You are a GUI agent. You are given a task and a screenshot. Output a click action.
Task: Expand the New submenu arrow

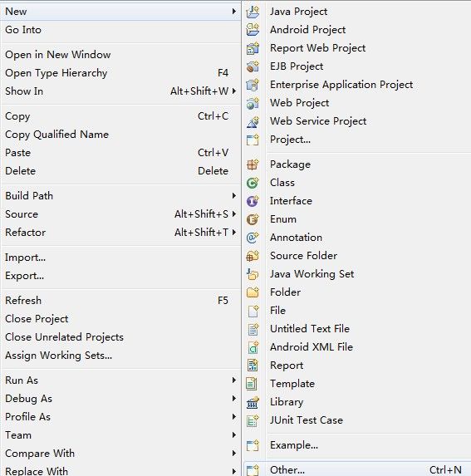[x=234, y=12]
